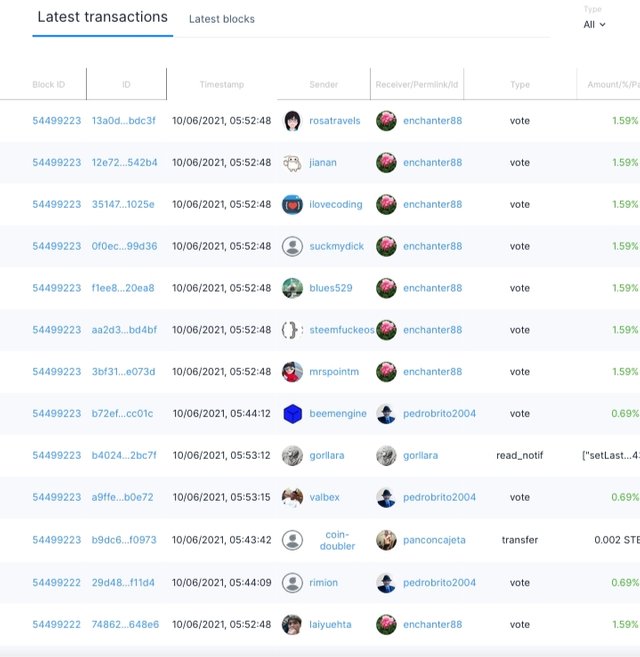640x657 pixels.
Task: Click enchanter88 avatar in ilovecoding row
Action: click(386, 204)
